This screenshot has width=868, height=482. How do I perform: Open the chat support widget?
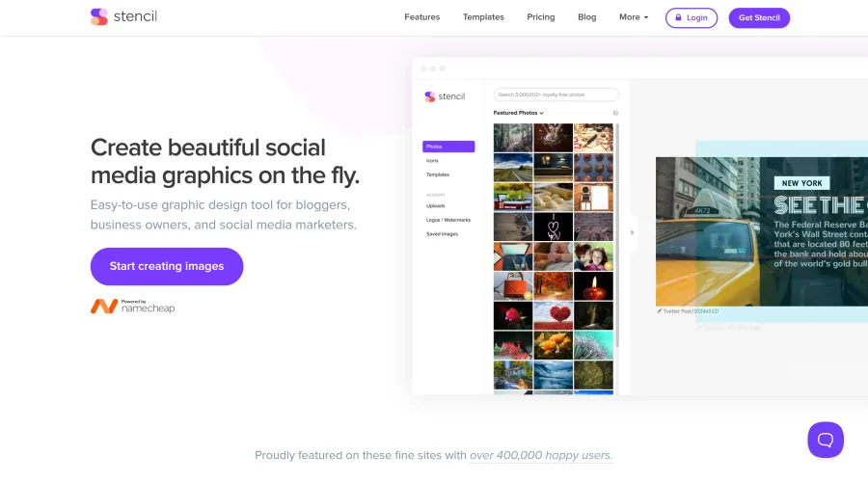pos(826,440)
